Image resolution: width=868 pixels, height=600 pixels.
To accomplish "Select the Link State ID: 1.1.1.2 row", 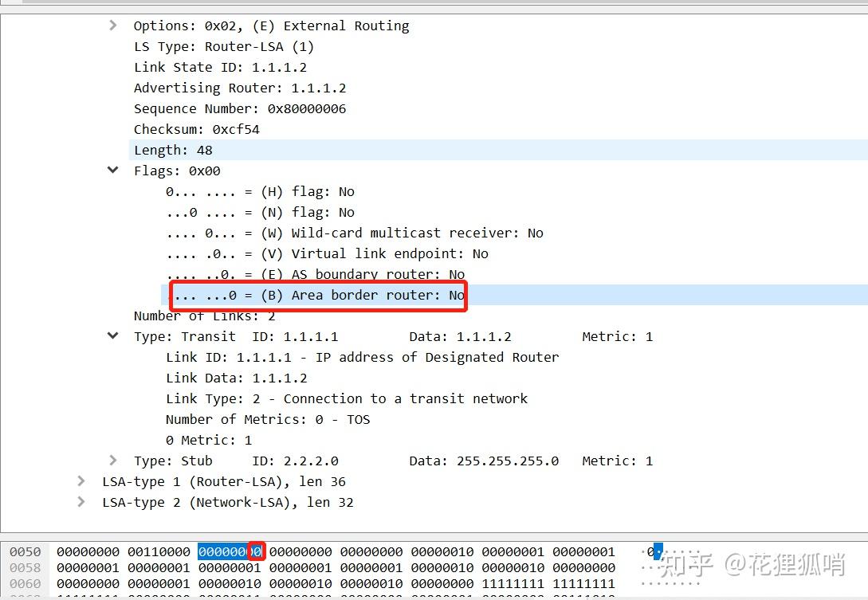I will pos(220,67).
